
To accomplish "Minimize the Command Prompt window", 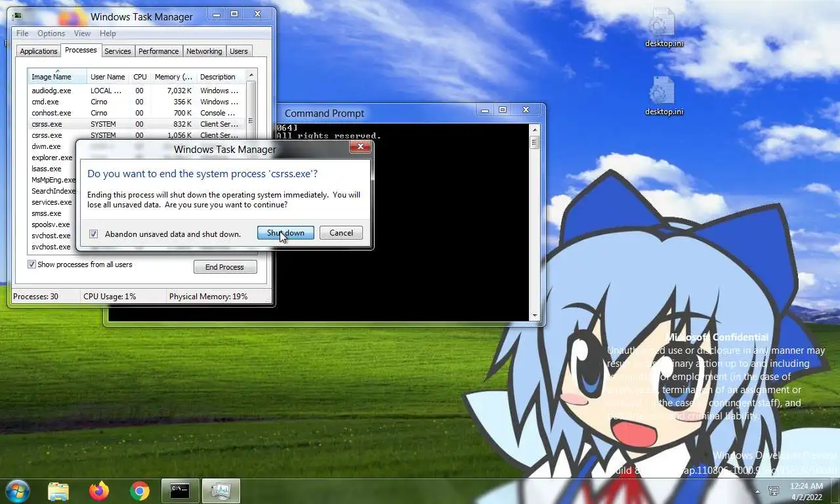I will point(486,110).
